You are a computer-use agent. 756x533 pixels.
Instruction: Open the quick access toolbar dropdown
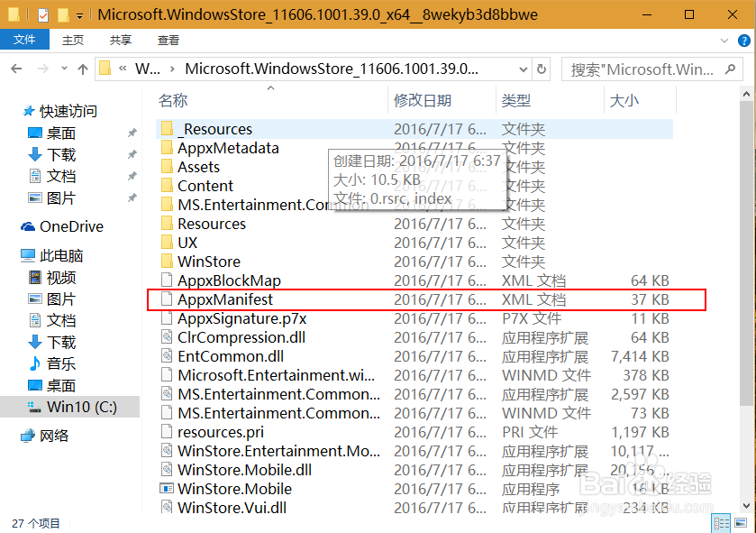coord(79,16)
